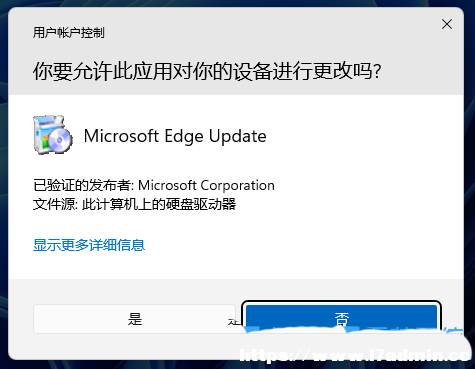Allow the changes by choosing 是

[x=134, y=319]
